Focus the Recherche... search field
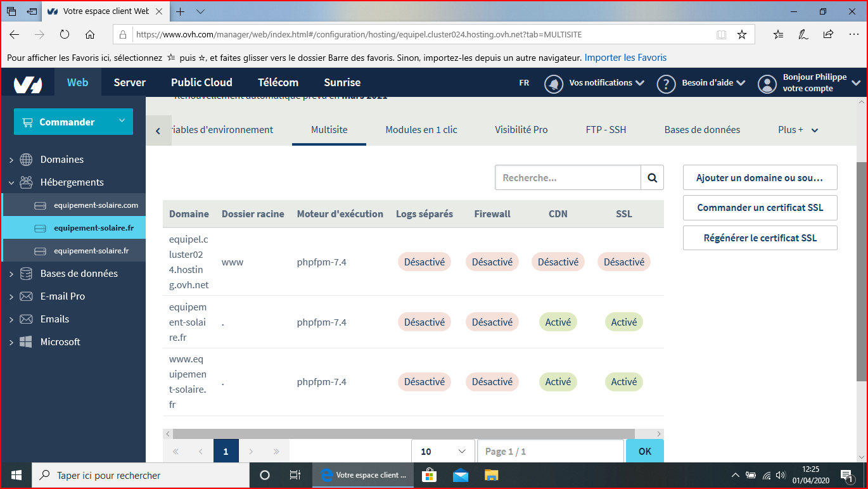 click(568, 178)
